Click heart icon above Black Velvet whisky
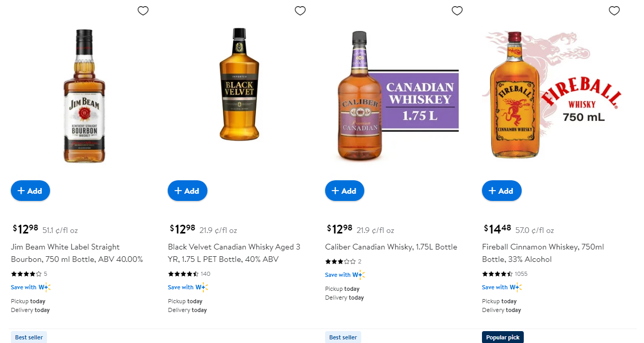The height and width of the screenshot is (343, 644). pyautogui.click(x=300, y=11)
